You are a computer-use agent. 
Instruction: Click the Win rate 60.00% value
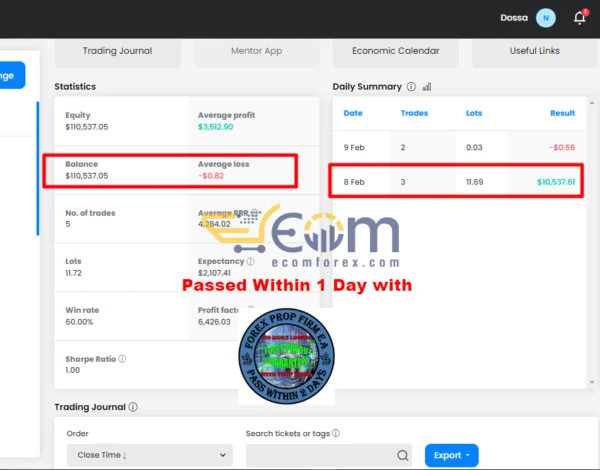(x=79, y=322)
